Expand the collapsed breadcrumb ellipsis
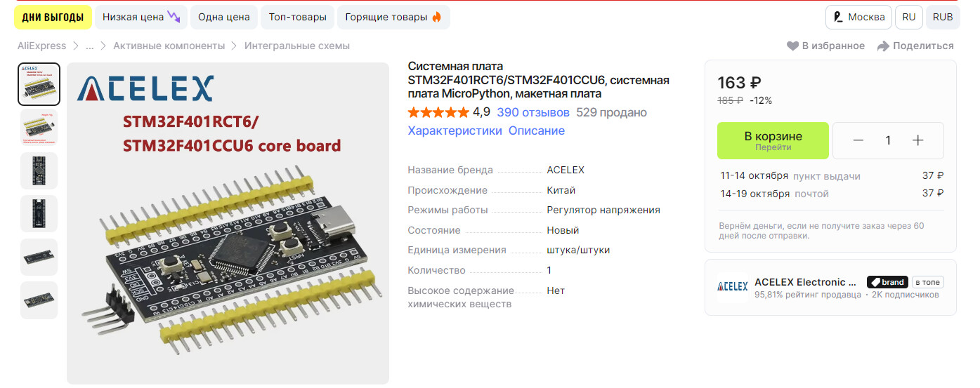 89,46
